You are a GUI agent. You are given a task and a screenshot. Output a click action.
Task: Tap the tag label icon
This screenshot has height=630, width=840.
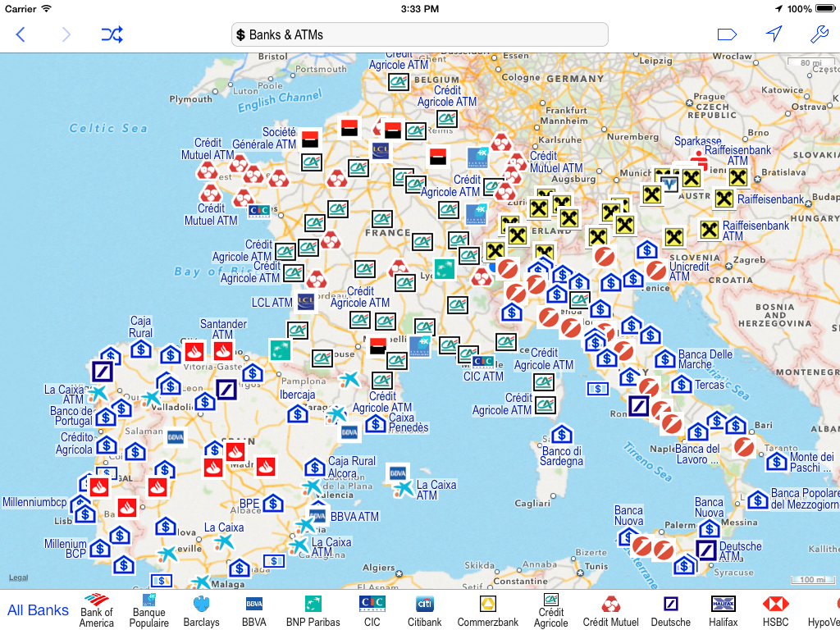(x=727, y=34)
